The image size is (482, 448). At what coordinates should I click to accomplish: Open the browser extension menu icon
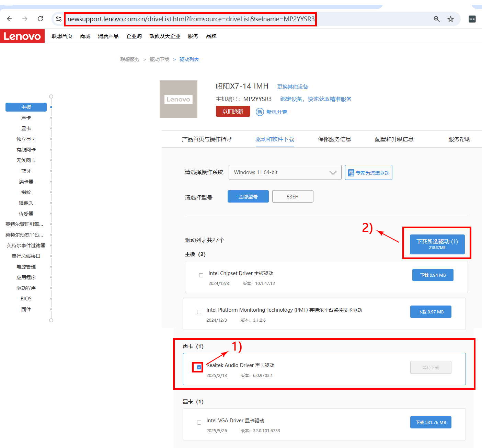click(x=472, y=19)
